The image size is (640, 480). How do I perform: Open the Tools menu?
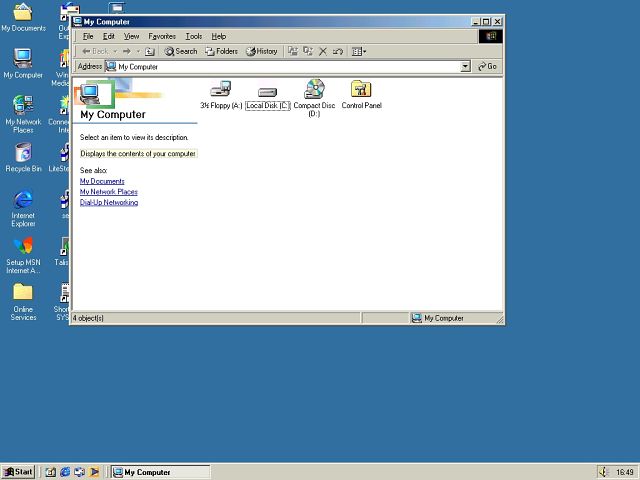click(193, 36)
